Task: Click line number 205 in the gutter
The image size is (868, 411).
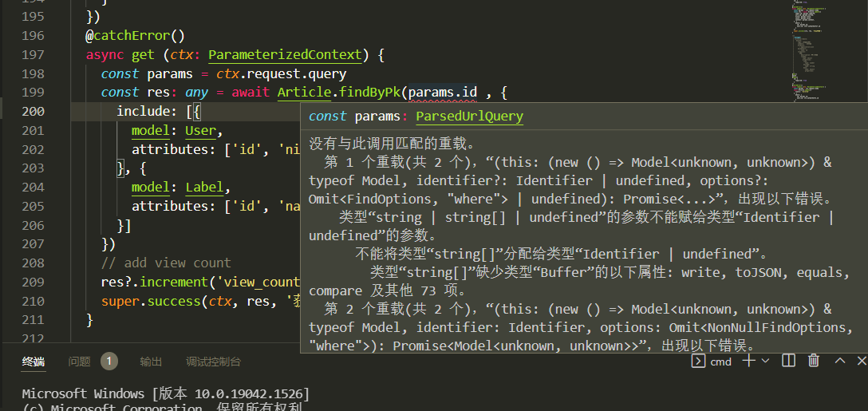Action: pos(34,206)
